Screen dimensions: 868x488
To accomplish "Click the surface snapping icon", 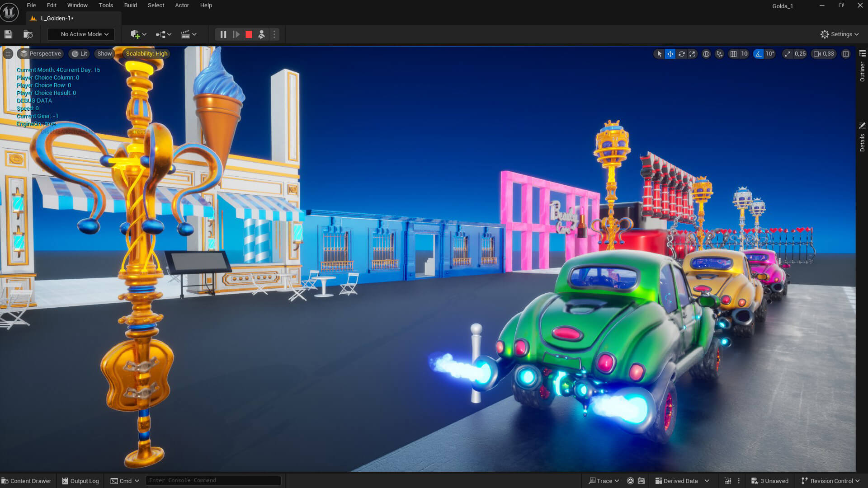I will [719, 54].
